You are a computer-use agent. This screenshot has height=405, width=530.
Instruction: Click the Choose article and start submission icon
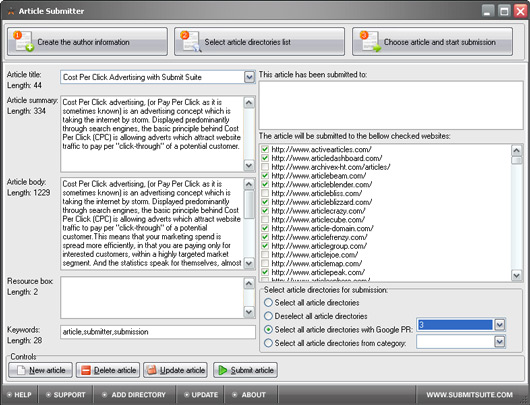pyautogui.click(x=370, y=41)
